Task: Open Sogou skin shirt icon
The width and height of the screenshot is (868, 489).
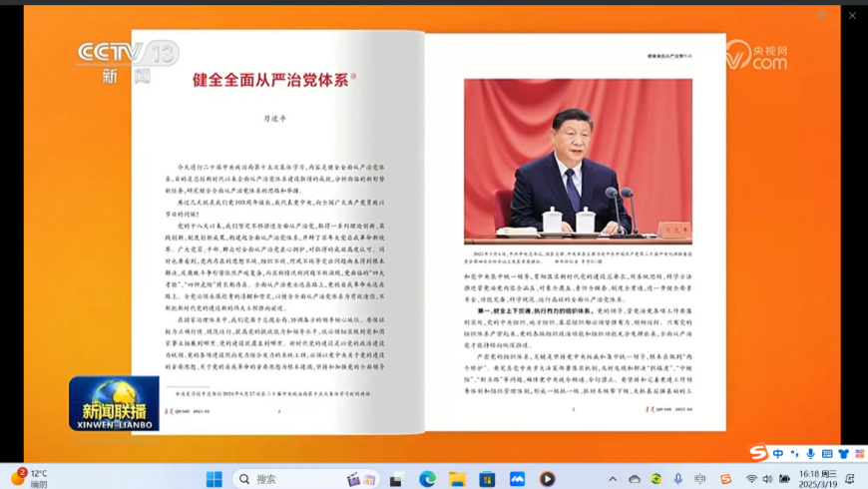Action: click(x=843, y=454)
